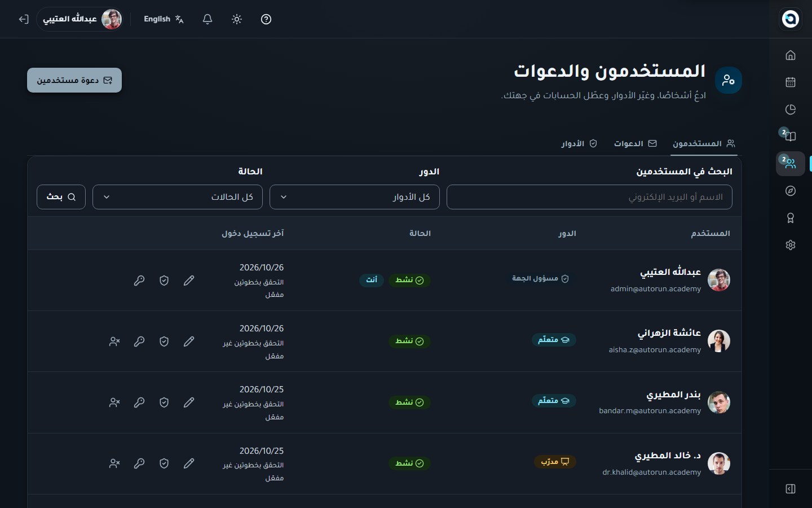The width and height of the screenshot is (812, 508).
Task: Open the calendar icon in sidebar
Action: [791, 82]
